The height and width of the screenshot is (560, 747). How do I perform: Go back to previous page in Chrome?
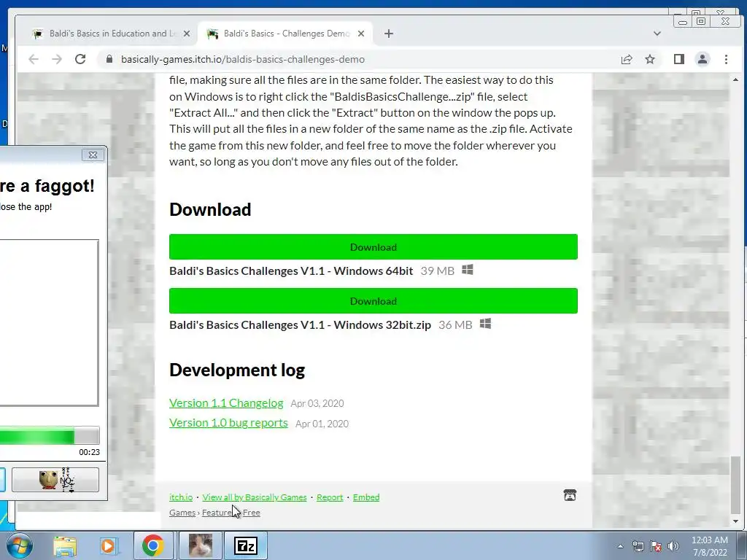point(34,59)
